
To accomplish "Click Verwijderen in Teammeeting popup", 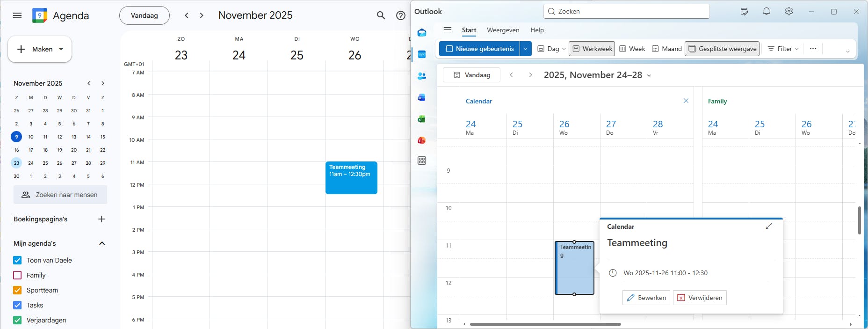I will click(700, 298).
